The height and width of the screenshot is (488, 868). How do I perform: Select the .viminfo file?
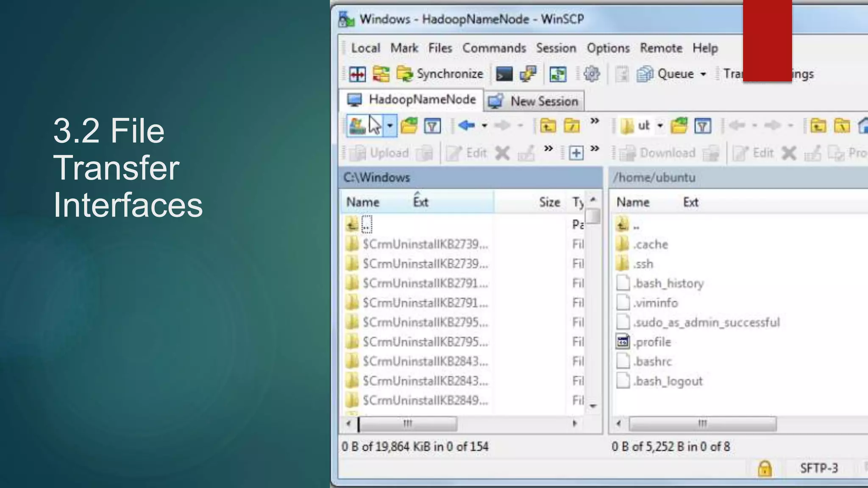(647, 303)
